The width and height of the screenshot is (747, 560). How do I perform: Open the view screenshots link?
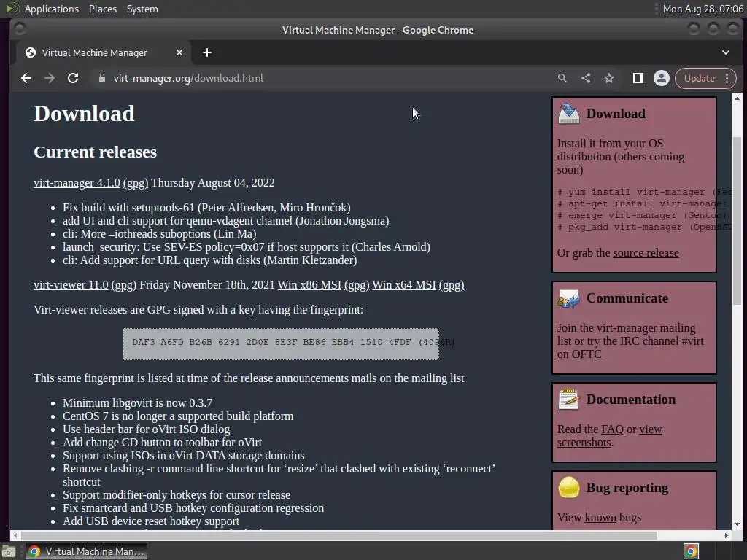pos(609,436)
